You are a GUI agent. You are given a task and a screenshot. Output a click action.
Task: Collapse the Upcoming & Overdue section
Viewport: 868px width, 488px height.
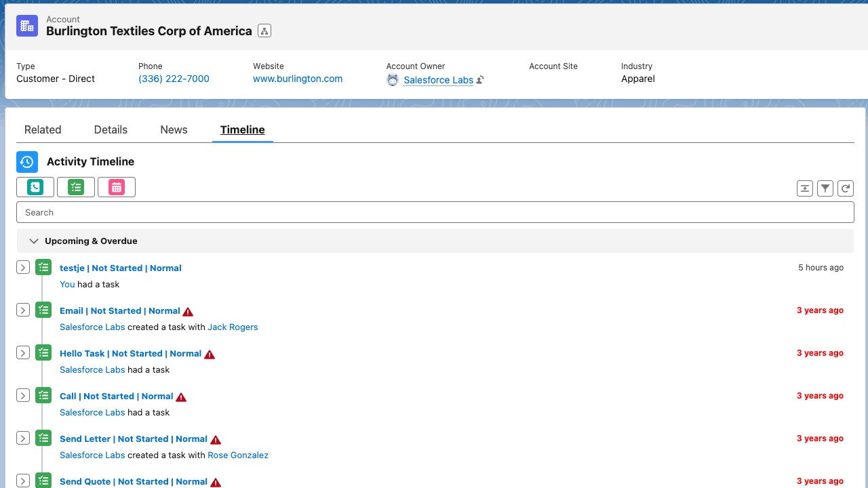point(34,241)
